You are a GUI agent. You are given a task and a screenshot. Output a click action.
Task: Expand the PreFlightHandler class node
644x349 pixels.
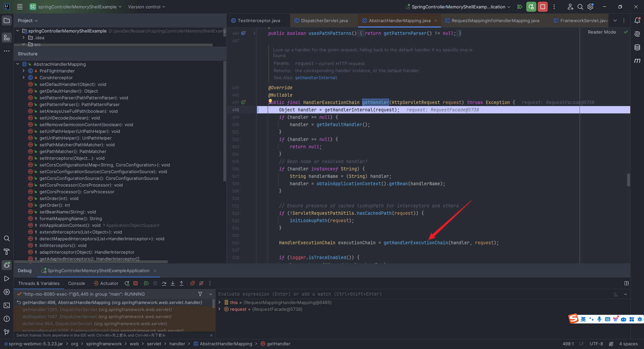pyautogui.click(x=23, y=71)
